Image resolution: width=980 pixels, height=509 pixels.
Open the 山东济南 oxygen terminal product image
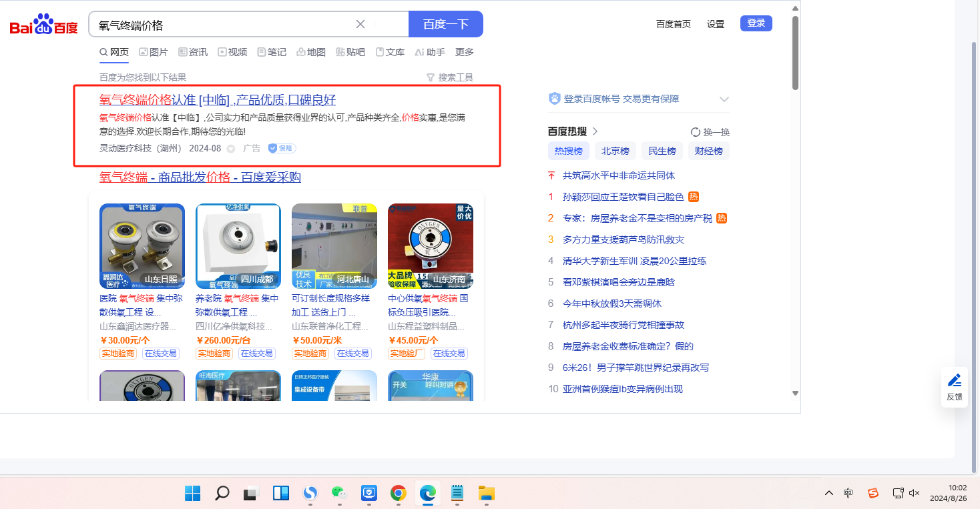431,246
